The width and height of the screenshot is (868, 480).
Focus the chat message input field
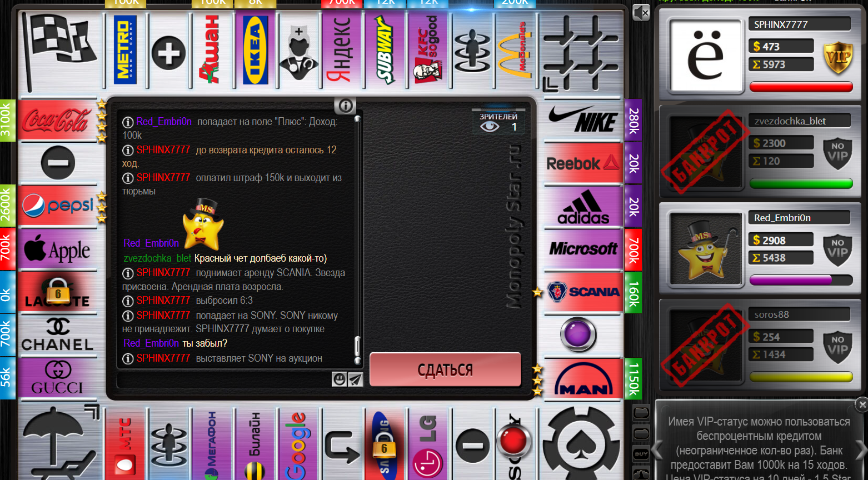[x=224, y=379]
